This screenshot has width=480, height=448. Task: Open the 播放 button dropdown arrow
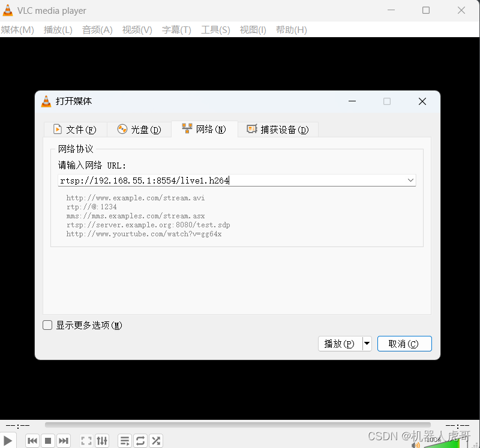click(367, 344)
